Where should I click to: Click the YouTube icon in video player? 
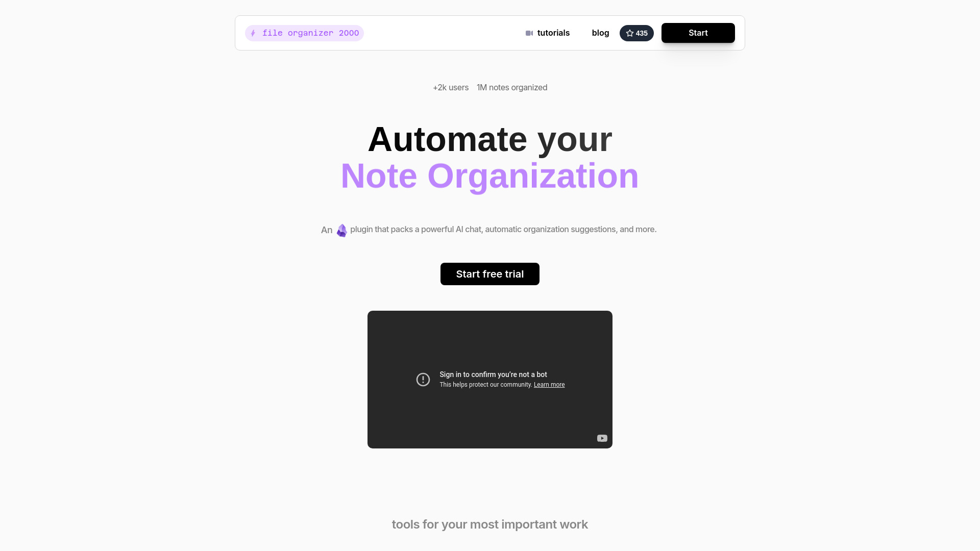click(x=602, y=438)
